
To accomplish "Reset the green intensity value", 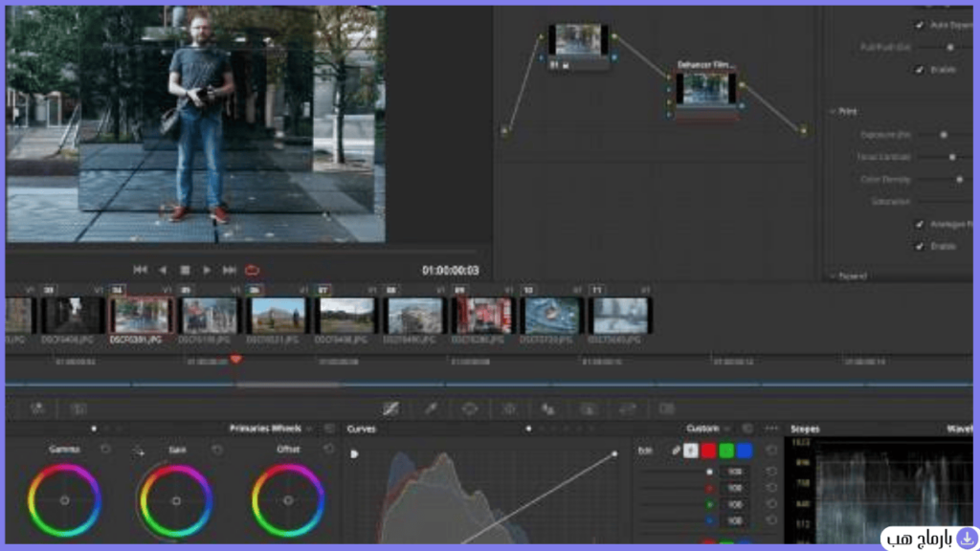I will pyautogui.click(x=771, y=504).
